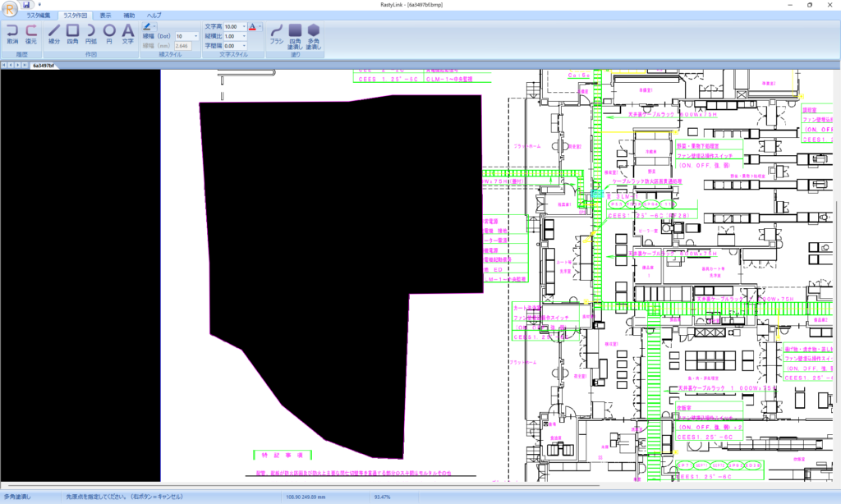
Task: Select the 四角 rectangle drawing tool
Action: coord(72,33)
